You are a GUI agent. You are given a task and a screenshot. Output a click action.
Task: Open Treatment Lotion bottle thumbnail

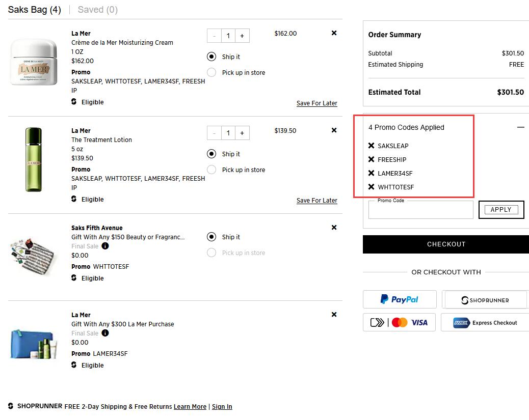34,159
